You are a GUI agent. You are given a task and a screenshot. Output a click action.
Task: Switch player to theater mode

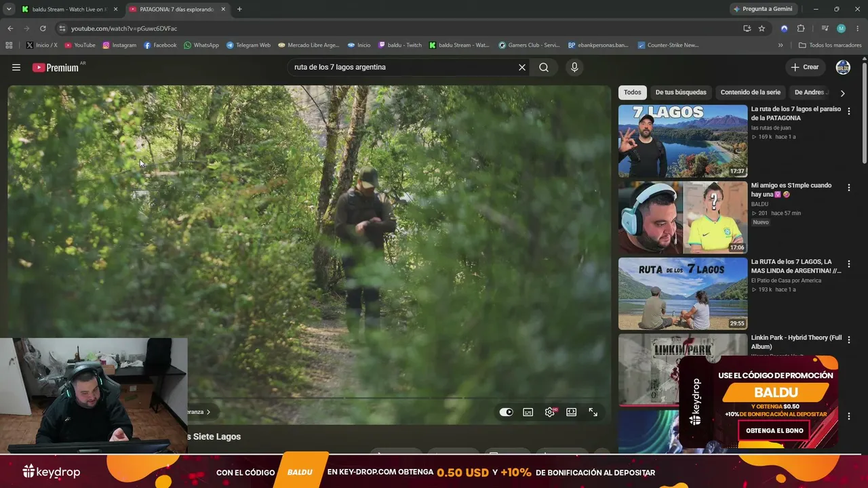[572, 412]
